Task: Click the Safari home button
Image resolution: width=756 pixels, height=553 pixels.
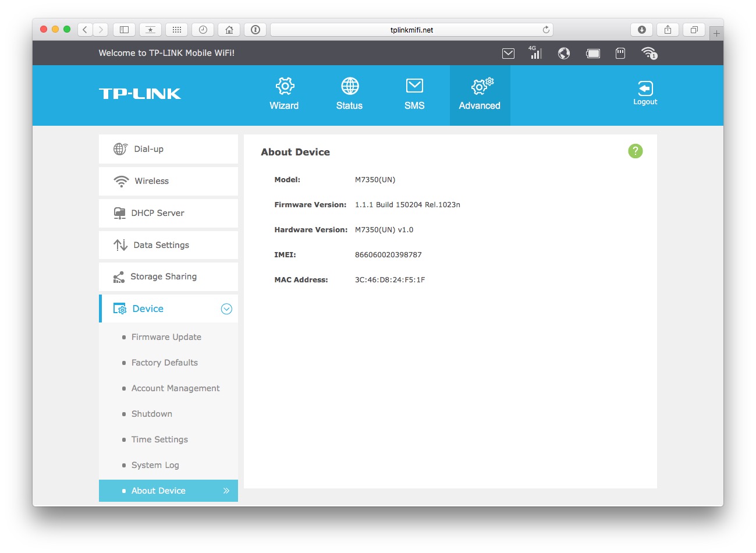Action: 229,30
